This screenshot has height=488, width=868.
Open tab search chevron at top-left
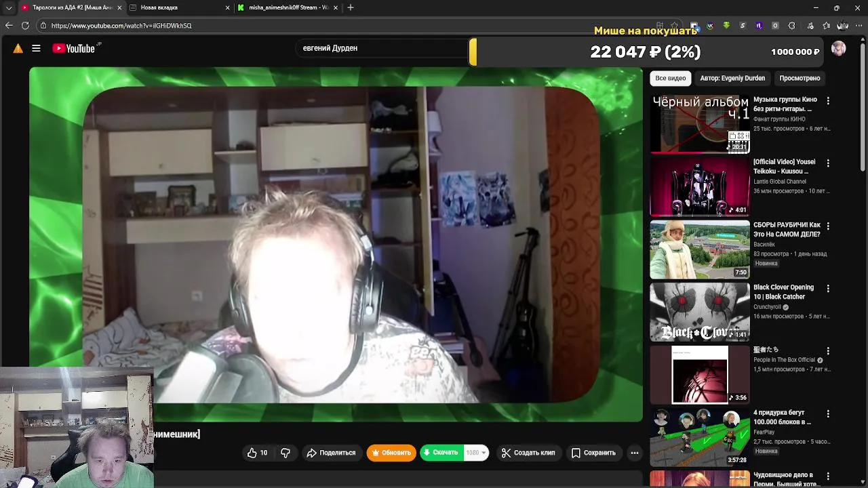pyautogui.click(x=9, y=7)
